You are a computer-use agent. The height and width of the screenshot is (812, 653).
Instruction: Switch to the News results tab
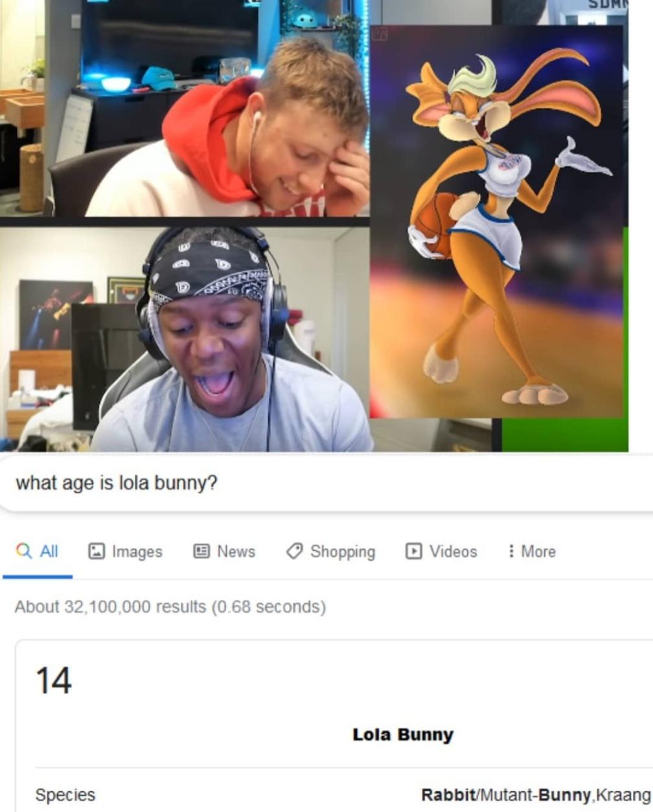[x=224, y=551]
